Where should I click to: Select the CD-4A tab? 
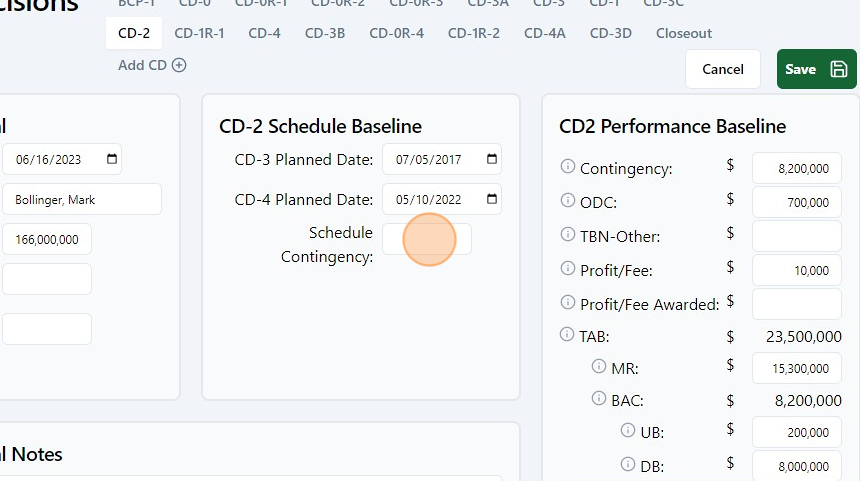545,33
